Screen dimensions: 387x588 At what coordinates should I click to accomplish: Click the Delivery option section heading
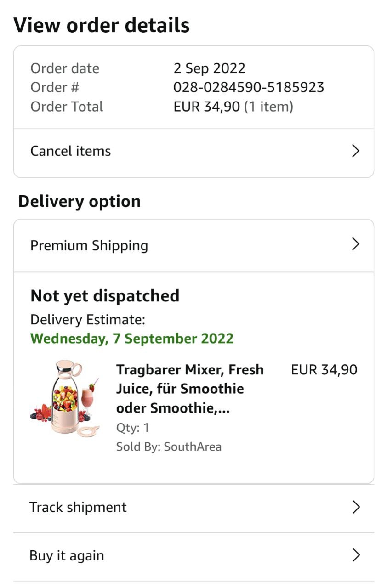[x=80, y=201]
